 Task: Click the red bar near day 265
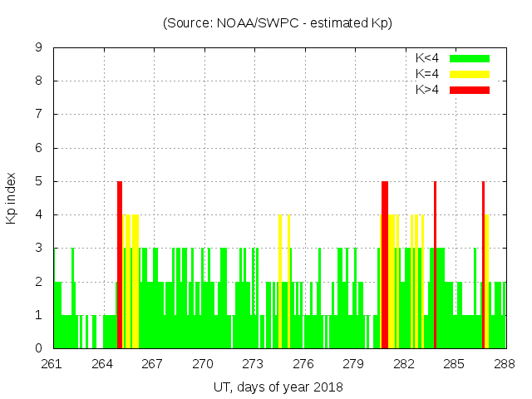click(x=120, y=264)
